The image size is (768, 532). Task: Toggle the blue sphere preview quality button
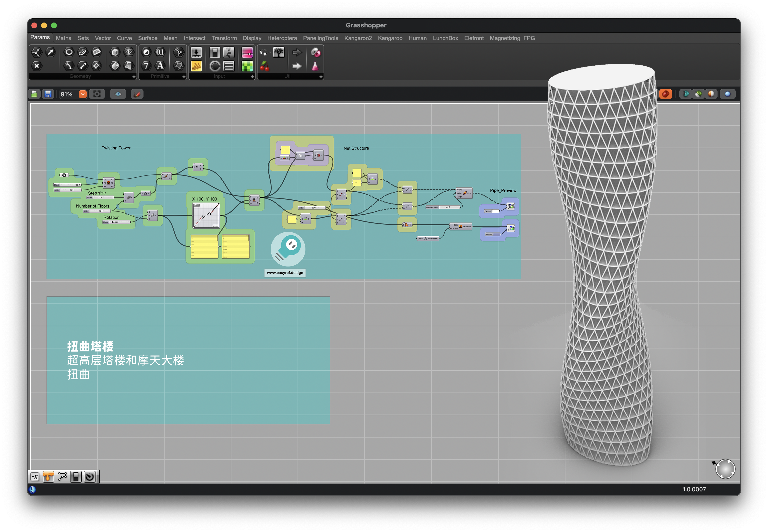tap(727, 94)
